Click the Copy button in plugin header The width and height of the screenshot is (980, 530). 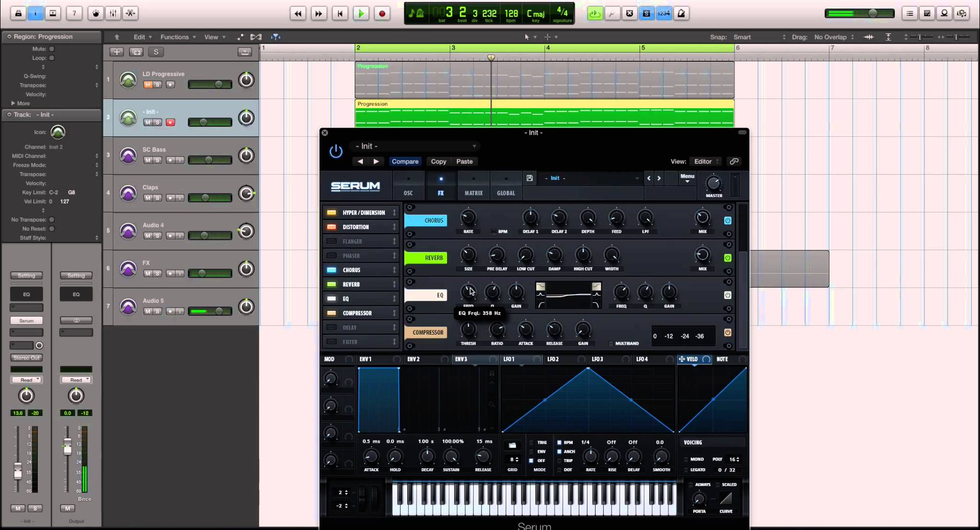pos(438,161)
